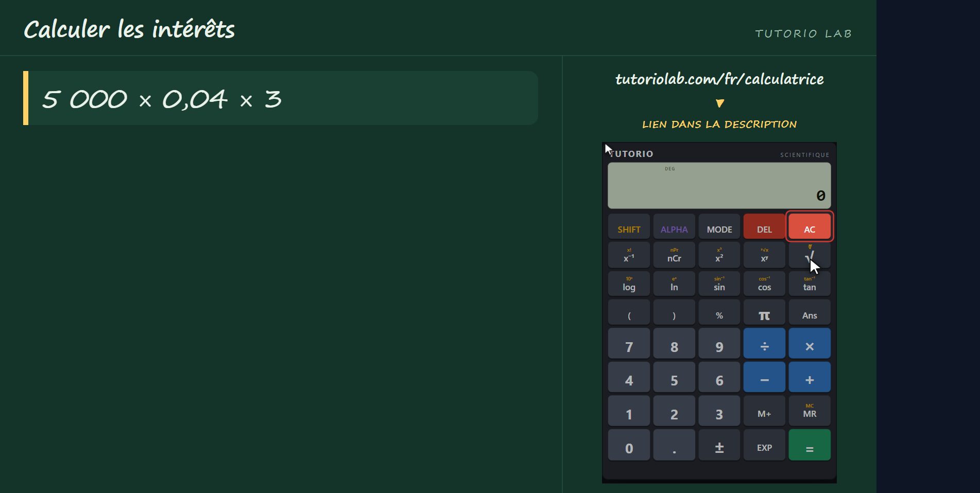
Task: Click the calculator display screen
Action: click(719, 186)
